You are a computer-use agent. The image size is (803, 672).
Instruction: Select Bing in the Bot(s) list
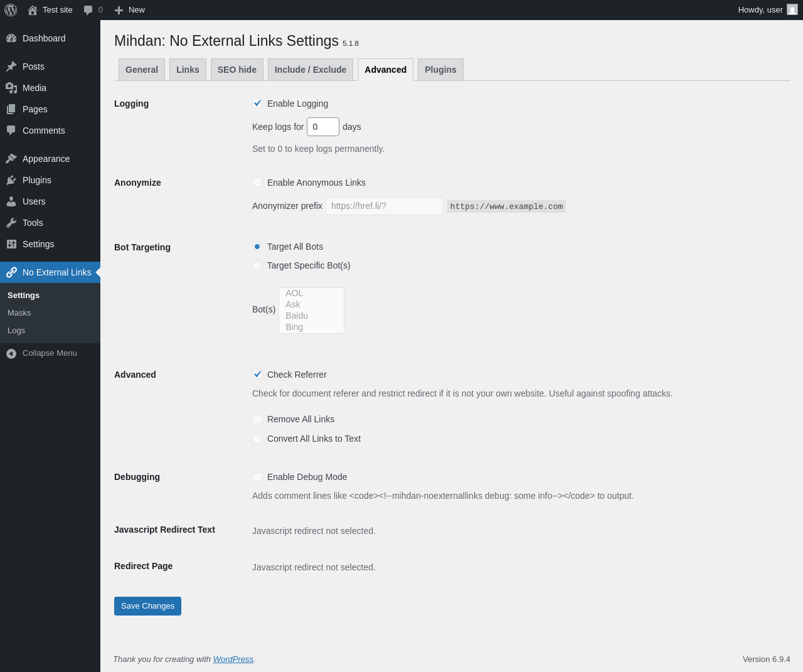click(311, 327)
